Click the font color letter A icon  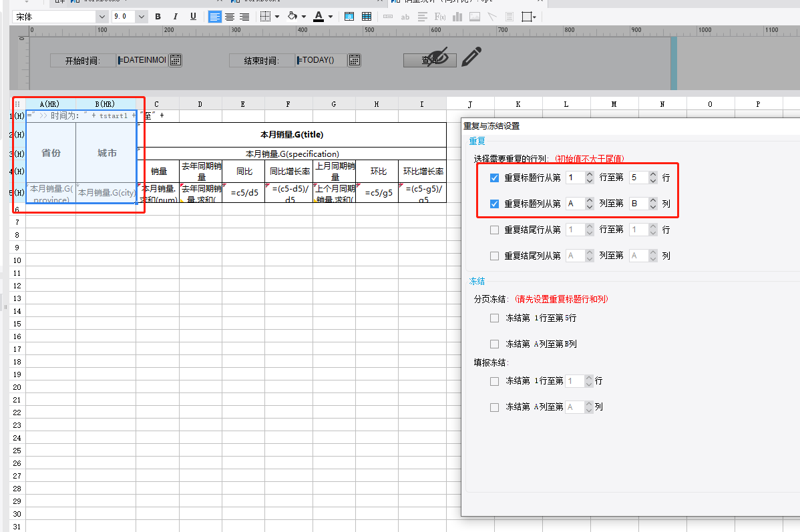coord(319,16)
